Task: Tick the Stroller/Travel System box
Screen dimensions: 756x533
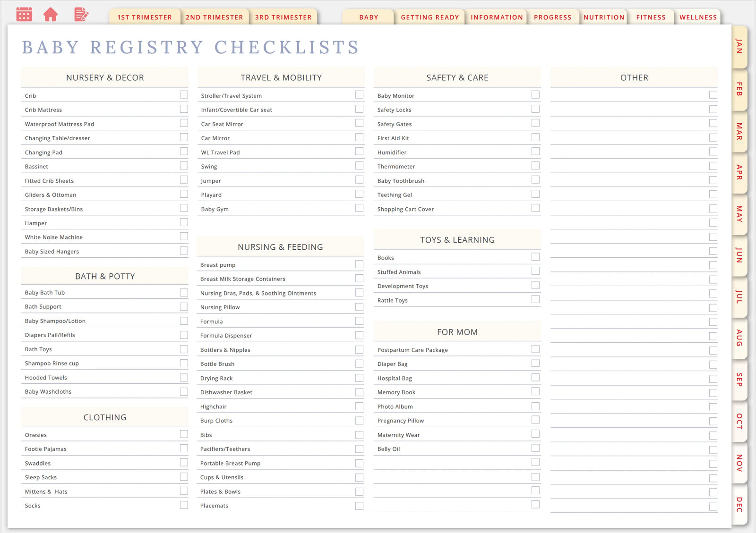Action: (360, 95)
